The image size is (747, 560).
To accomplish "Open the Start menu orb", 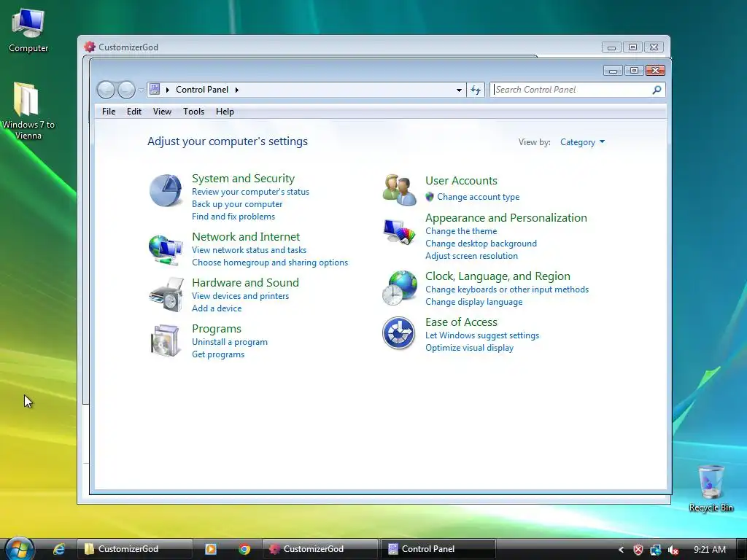I will coord(19,548).
